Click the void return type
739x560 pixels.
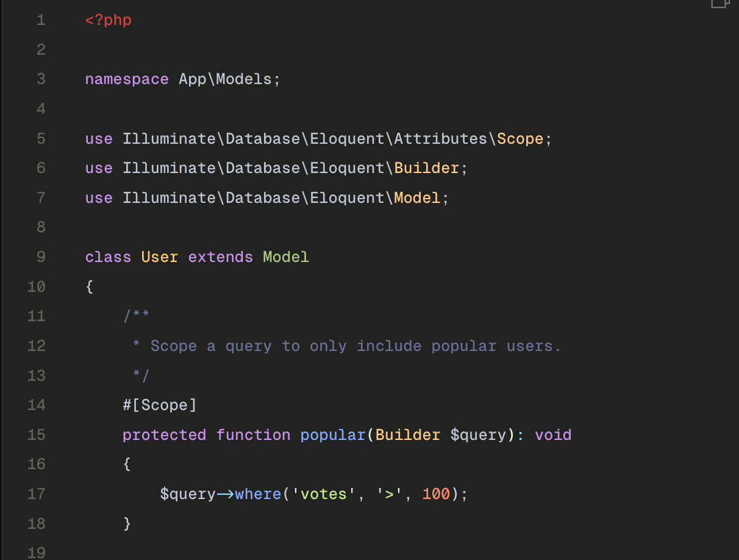[x=553, y=435]
